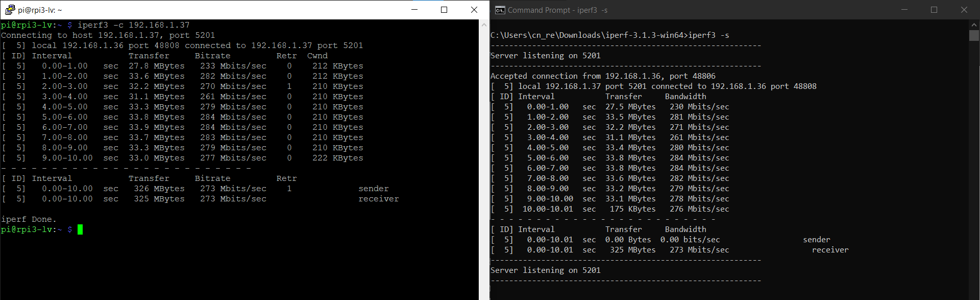980x300 pixels.
Task: Click the scroll up arrow in PuTTY window
Action: (x=484, y=24)
